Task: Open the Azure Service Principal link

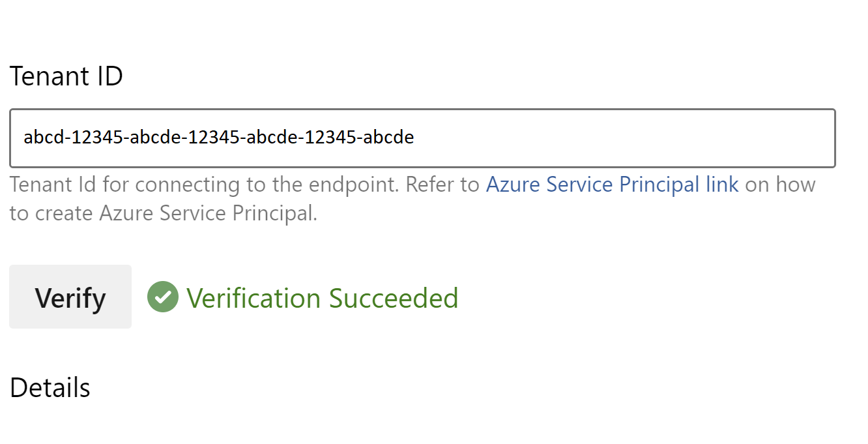Action: tap(612, 185)
